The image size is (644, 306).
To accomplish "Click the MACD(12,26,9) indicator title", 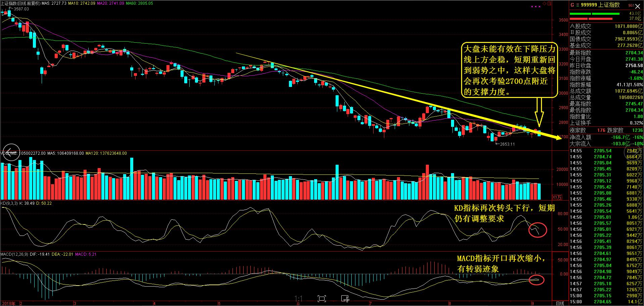I will [14, 254].
